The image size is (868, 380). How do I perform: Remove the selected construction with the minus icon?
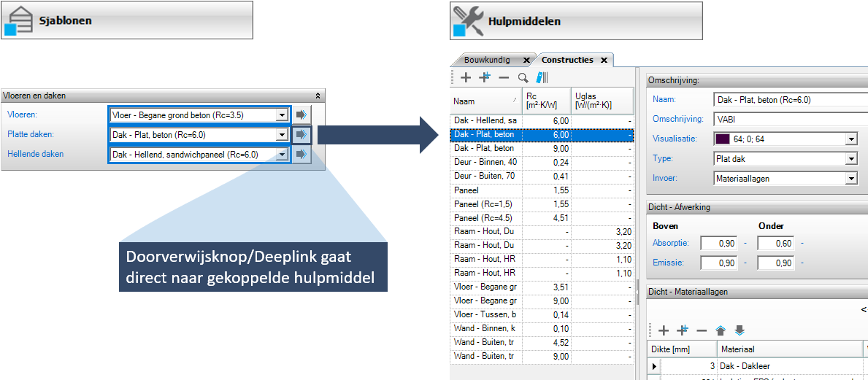(503, 77)
